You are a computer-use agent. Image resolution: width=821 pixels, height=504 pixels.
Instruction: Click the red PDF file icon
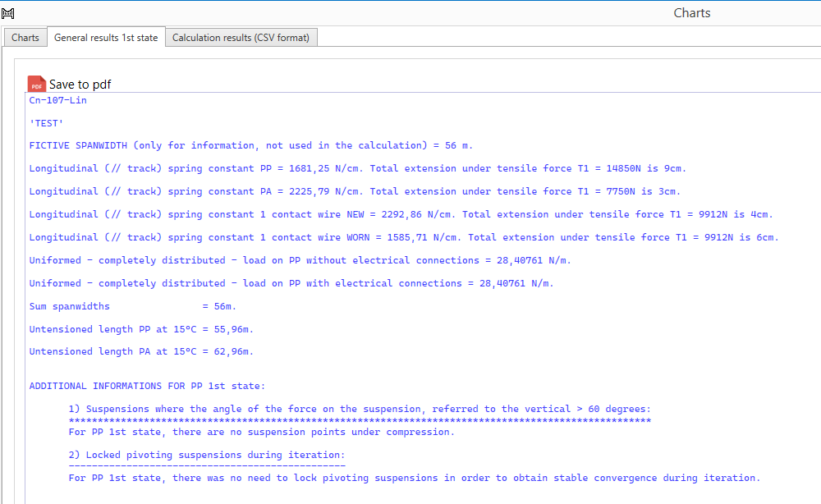tap(37, 84)
